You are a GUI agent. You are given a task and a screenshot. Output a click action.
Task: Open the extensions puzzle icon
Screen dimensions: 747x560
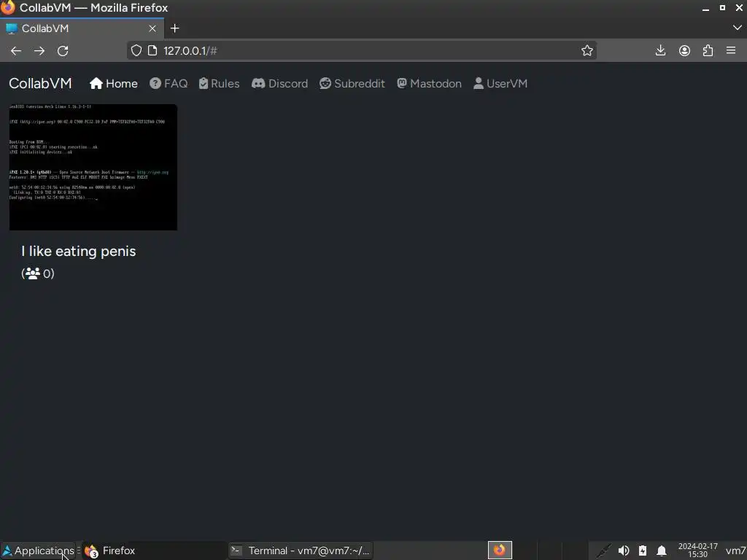pos(708,50)
